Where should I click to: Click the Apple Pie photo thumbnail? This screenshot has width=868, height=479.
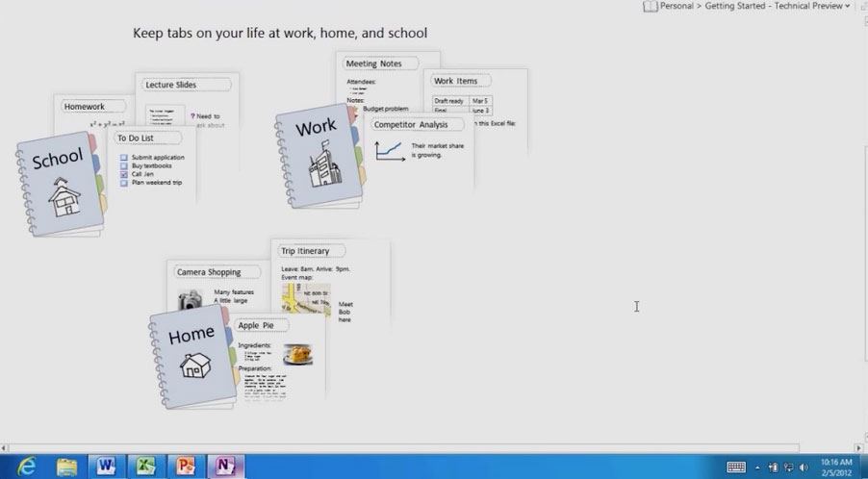297,354
